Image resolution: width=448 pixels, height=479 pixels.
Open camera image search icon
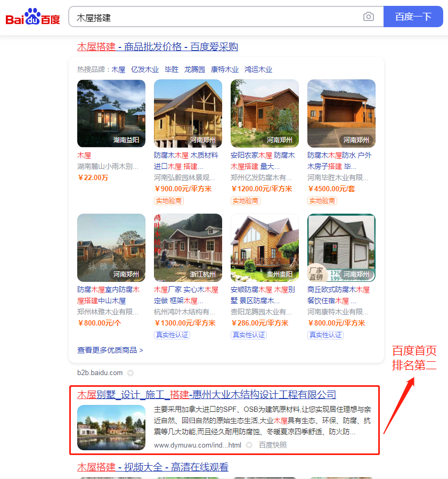[x=368, y=17]
